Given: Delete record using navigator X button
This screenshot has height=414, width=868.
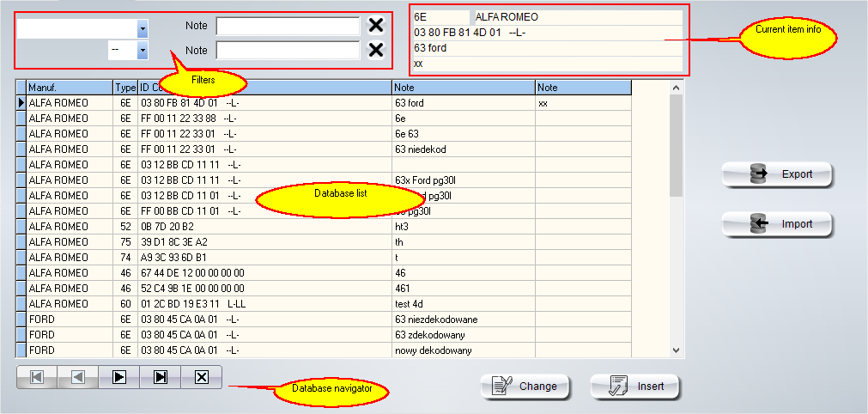Looking at the screenshot, I should click(202, 377).
